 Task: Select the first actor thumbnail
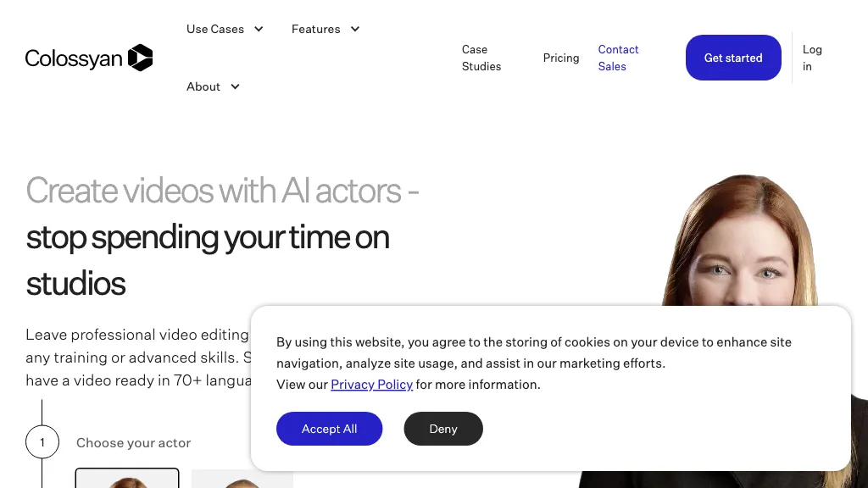click(126, 481)
